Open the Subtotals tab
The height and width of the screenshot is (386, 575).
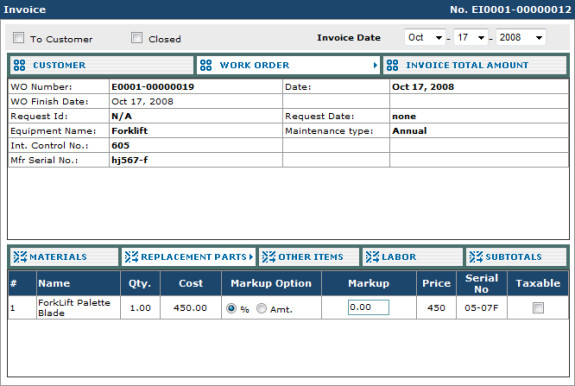coord(516,257)
